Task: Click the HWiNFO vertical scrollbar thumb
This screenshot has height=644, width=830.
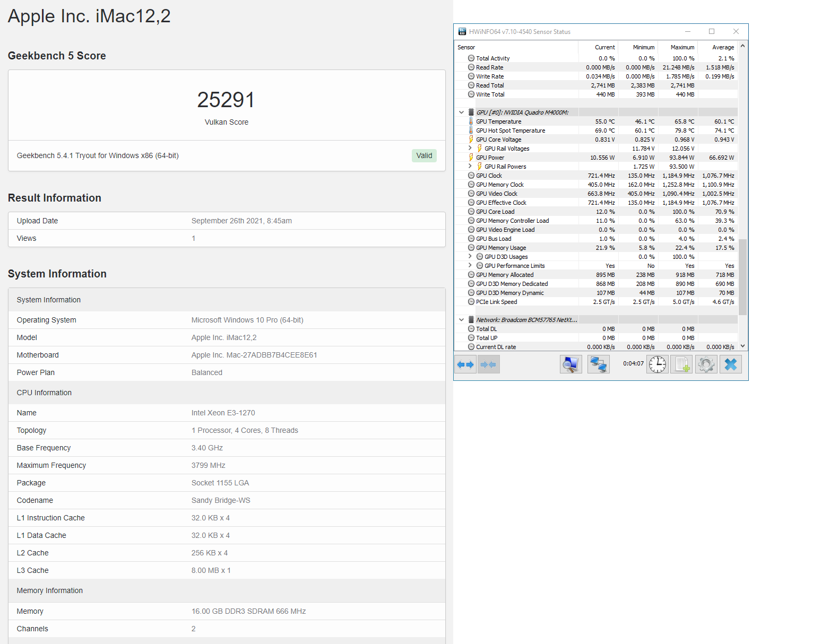Action: (743, 277)
